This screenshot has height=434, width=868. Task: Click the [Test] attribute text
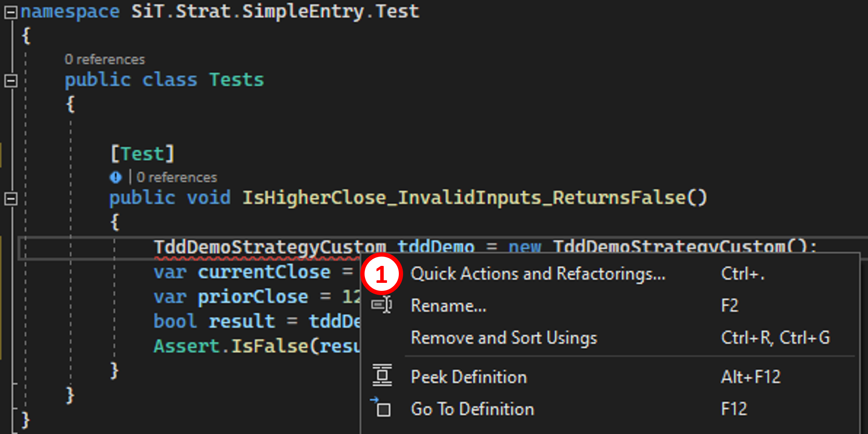click(142, 153)
